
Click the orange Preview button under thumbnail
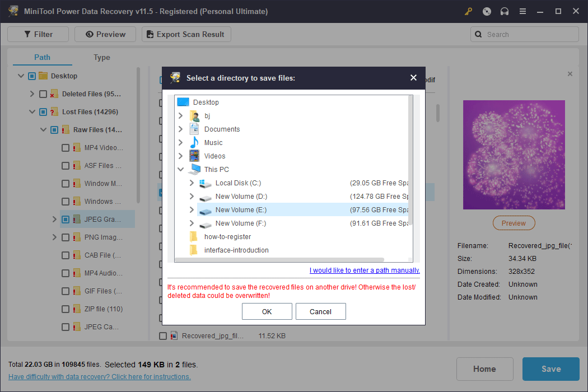point(514,223)
